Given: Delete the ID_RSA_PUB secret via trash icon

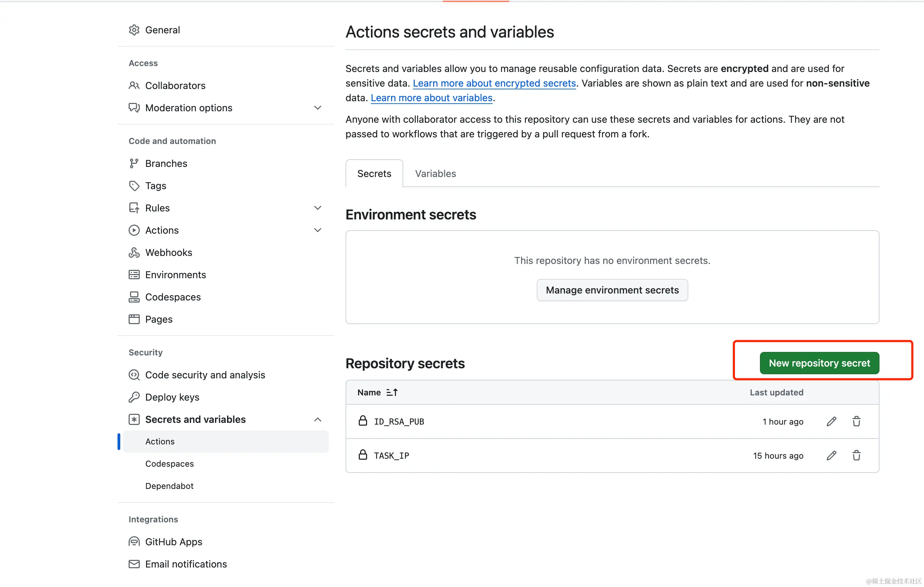Looking at the screenshot, I should [x=856, y=421].
